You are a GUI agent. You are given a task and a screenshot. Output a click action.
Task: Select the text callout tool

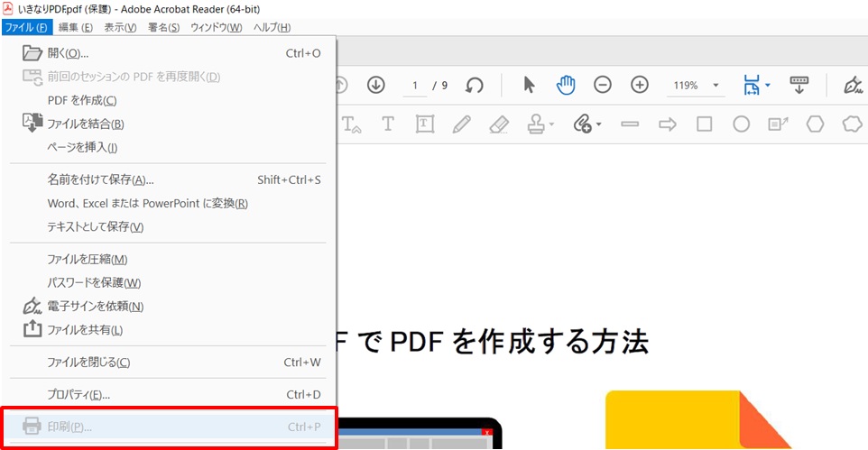coord(778,124)
